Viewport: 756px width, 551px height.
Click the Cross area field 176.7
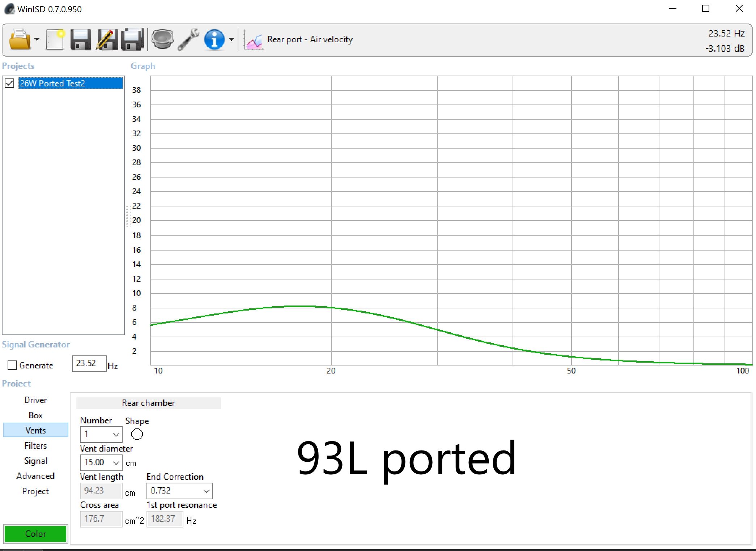click(x=101, y=519)
